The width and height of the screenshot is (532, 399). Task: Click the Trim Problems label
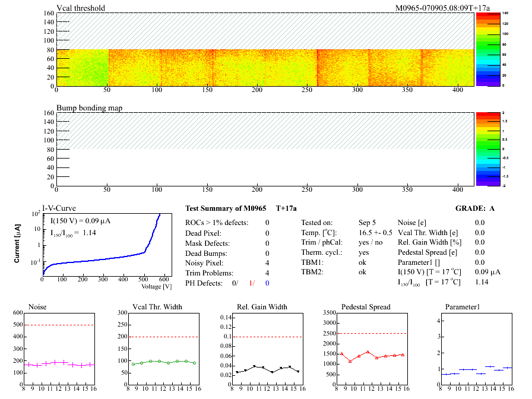[208, 273]
